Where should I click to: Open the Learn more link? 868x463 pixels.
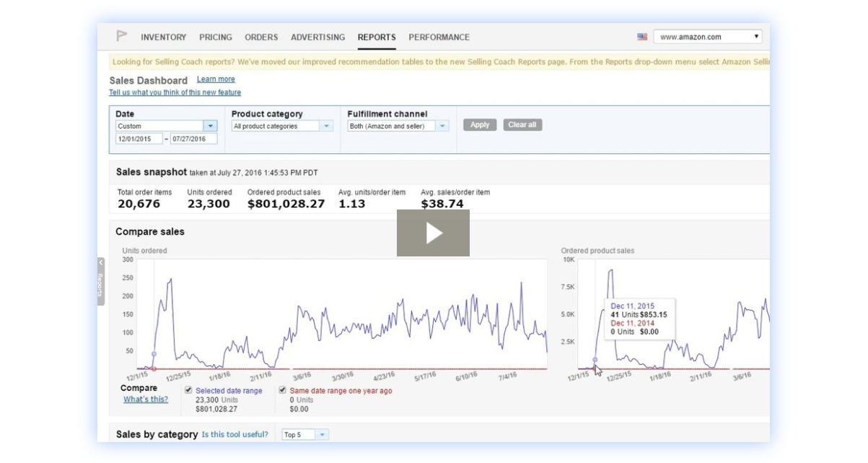click(x=216, y=79)
